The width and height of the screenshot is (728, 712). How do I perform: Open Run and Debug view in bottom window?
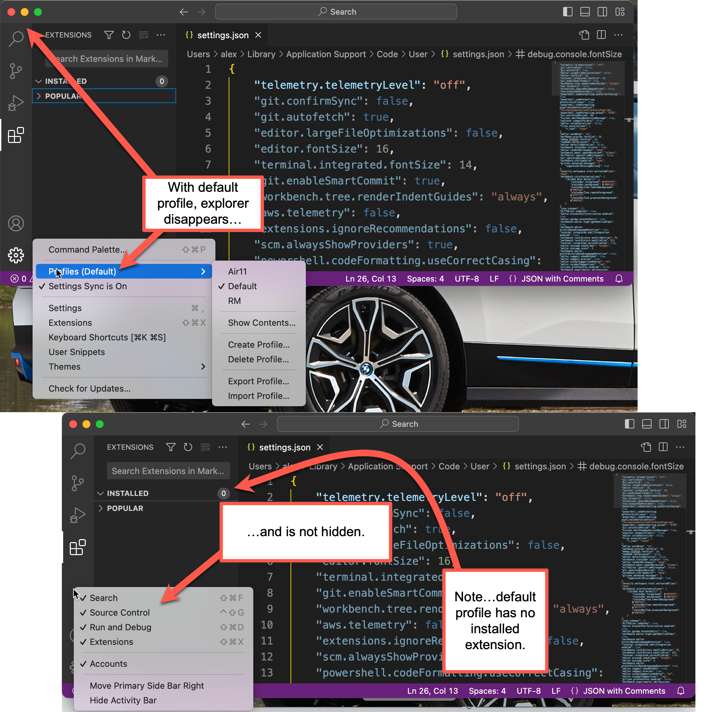[78, 515]
